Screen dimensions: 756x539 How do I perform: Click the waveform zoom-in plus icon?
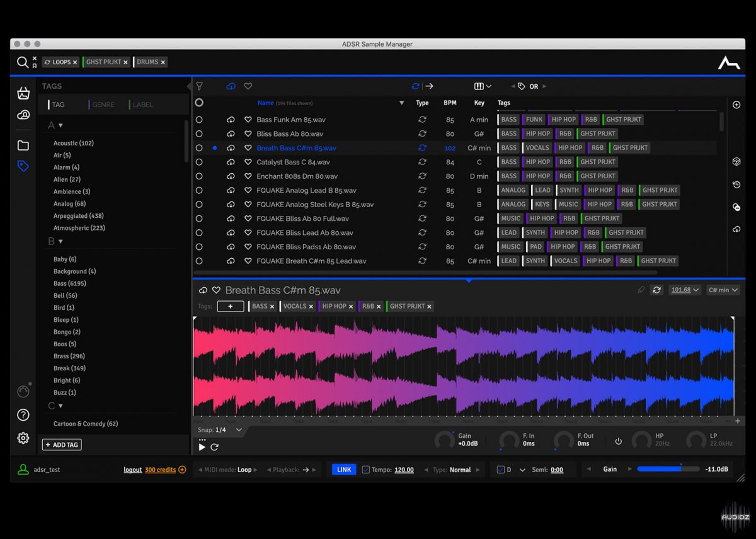click(738, 421)
